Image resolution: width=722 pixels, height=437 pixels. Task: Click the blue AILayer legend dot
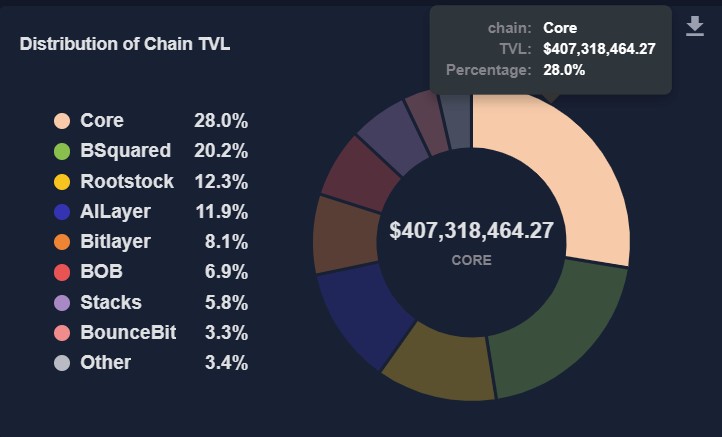[x=62, y=212]
